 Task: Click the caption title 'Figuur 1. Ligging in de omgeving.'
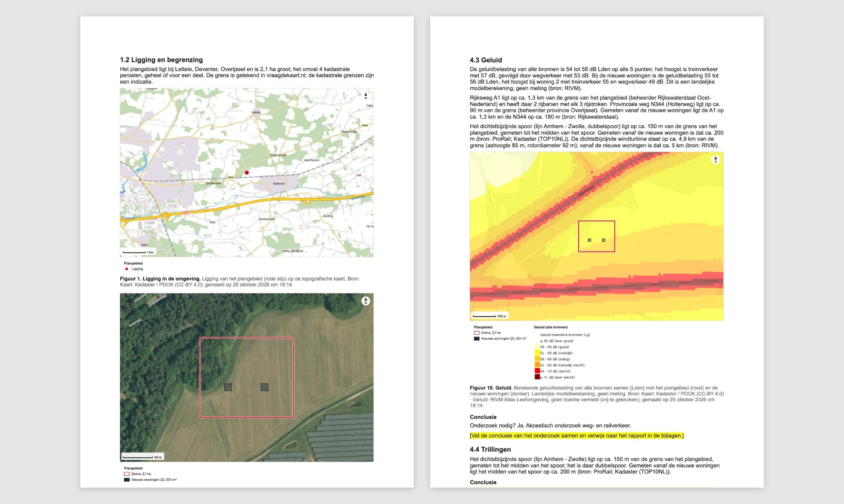click(160, 279)
